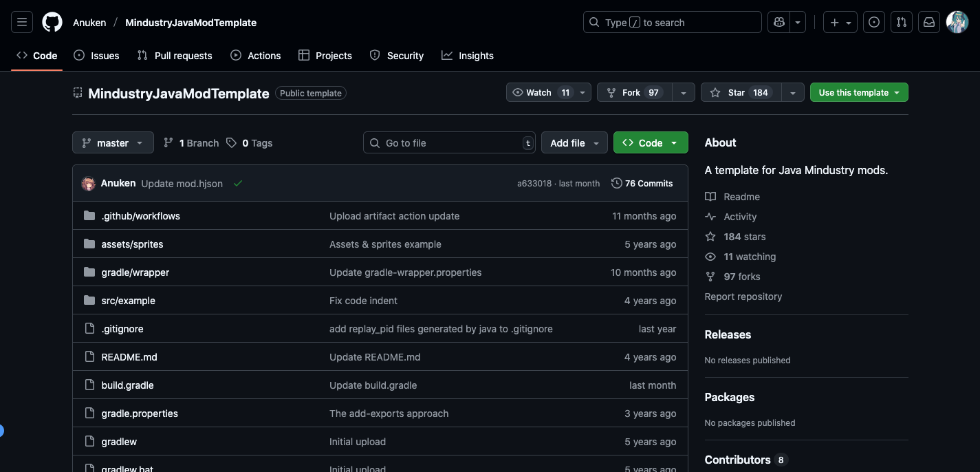Viewport: 980px width, 472px height.
Task: Open the README.md file
Action: tap(129, 357)
